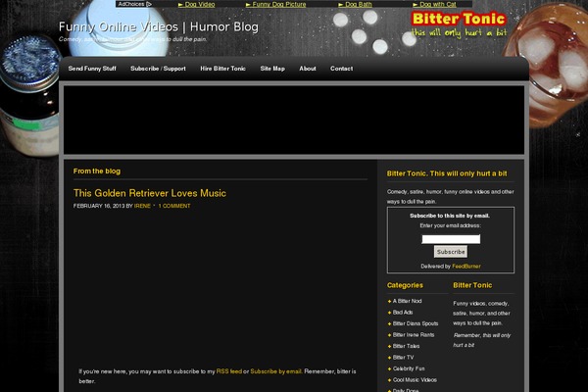Open This Golden Retriever Loves Music post
This screenshot has width=588, height=392.
150,193
